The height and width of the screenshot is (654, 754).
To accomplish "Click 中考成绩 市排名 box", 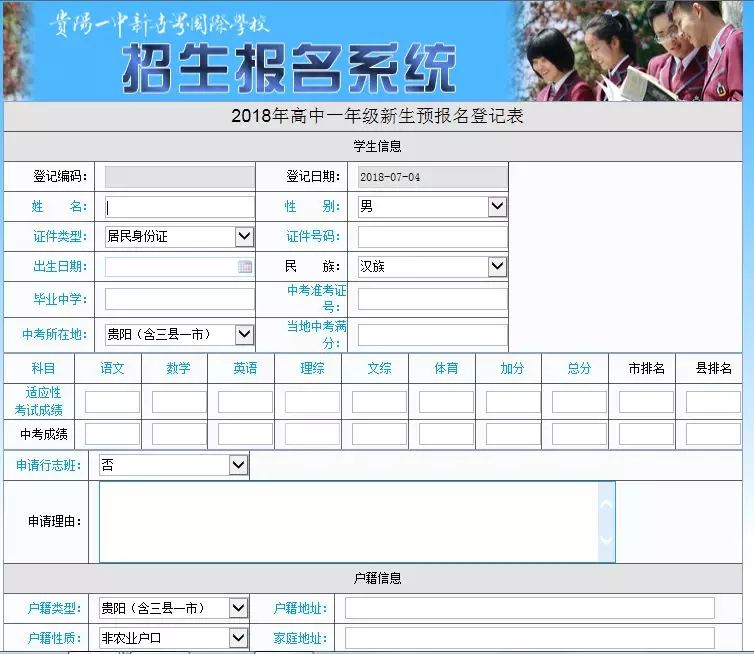I will (646, 434).
